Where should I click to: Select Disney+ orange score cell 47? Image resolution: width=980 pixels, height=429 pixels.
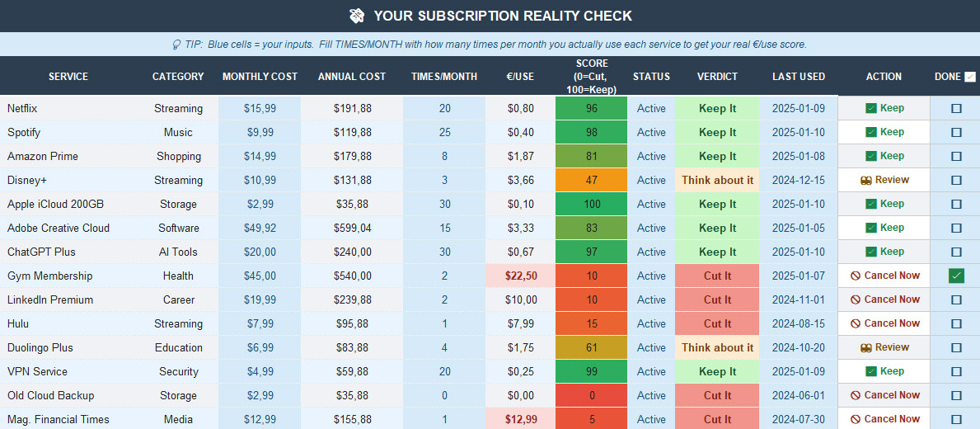591,180
